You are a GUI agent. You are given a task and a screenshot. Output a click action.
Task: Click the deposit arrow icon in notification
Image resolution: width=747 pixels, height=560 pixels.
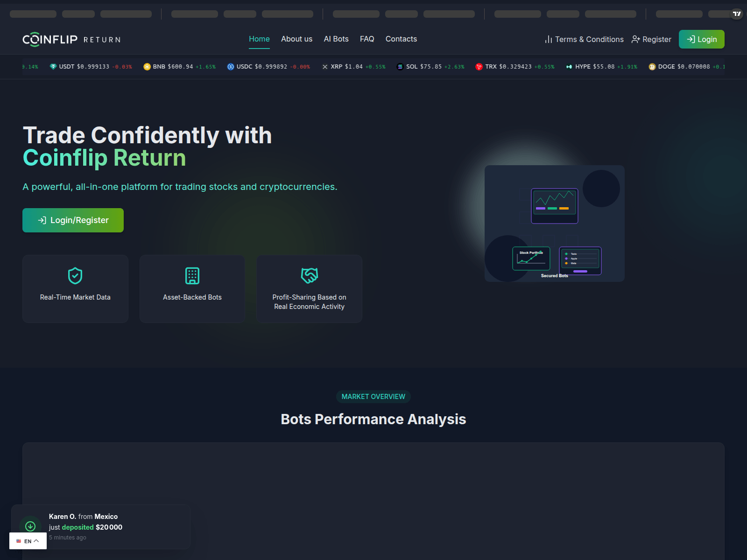pyautogui.click(x=30, y=526)
